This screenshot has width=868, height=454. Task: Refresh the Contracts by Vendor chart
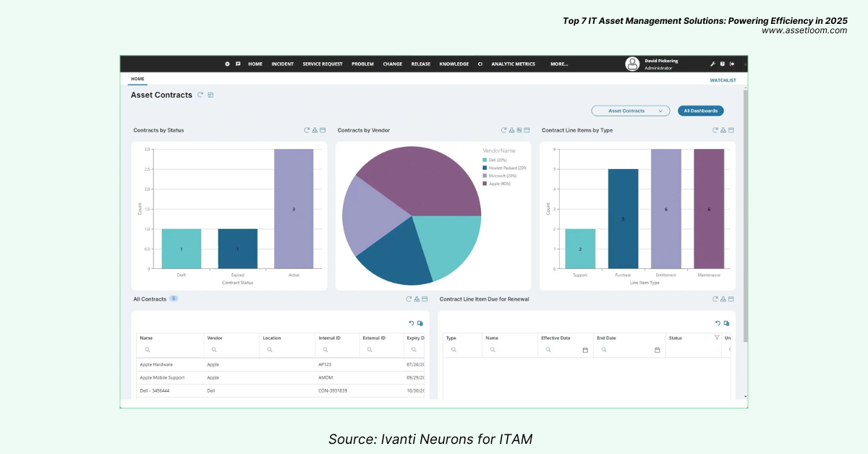(503, 130)
